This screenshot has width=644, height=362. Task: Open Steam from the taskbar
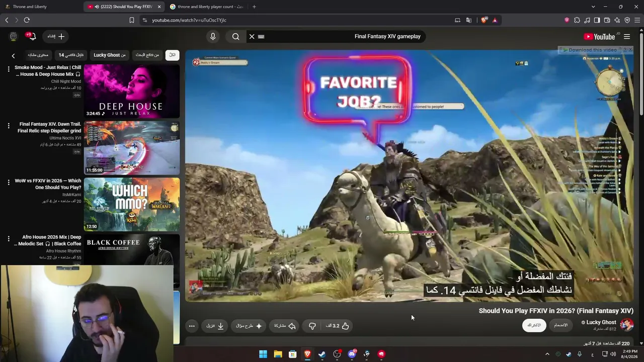click(x=322, y=354)
